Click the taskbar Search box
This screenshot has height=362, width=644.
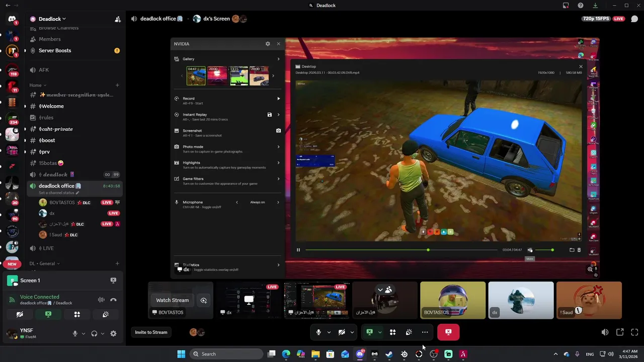pos(227,354)
